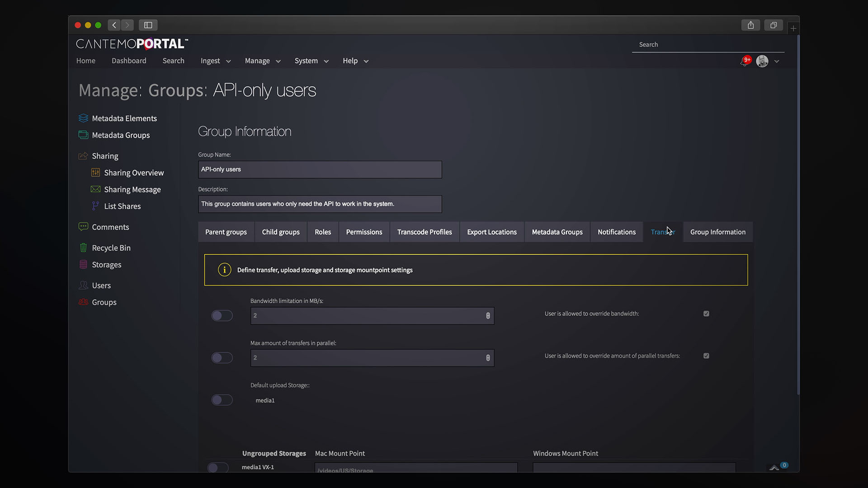This screenshot has width=868, height=488.
Task: Click the Recycle Bin trash icon
Action: point(83,248)
